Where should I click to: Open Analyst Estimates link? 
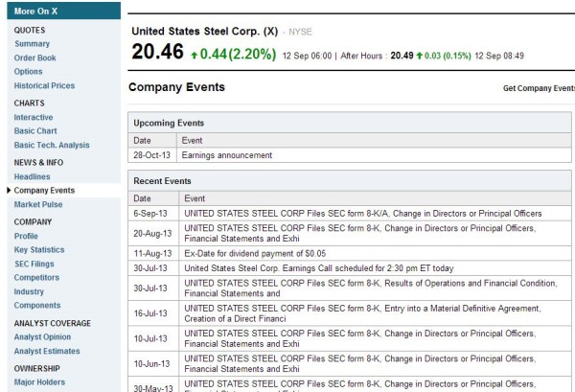47,351
